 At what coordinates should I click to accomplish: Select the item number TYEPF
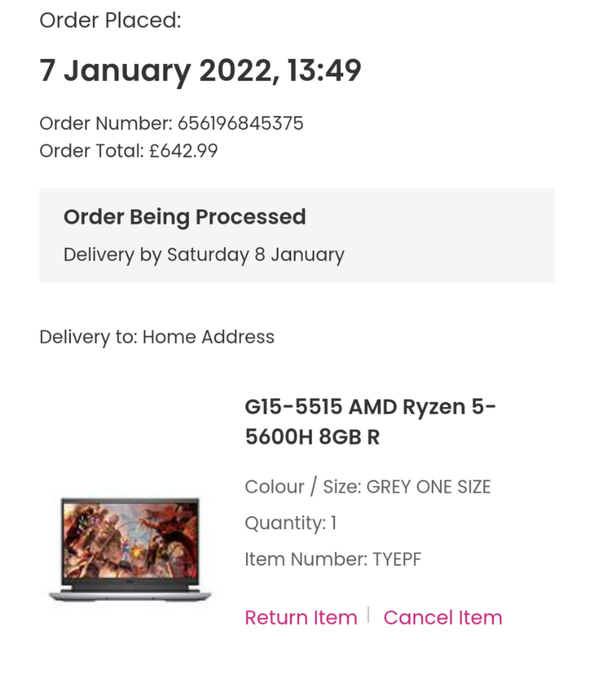click(x=397, y=560)
